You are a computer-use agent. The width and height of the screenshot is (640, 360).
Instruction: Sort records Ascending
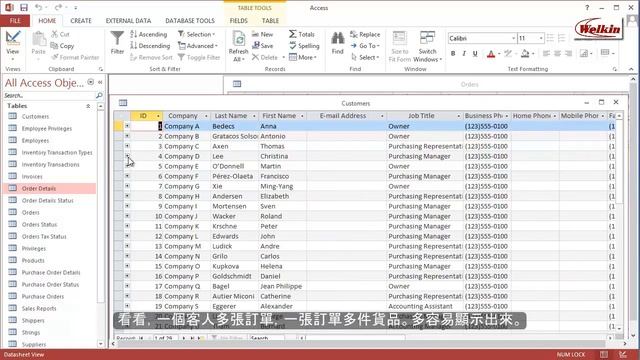(149, 34)
